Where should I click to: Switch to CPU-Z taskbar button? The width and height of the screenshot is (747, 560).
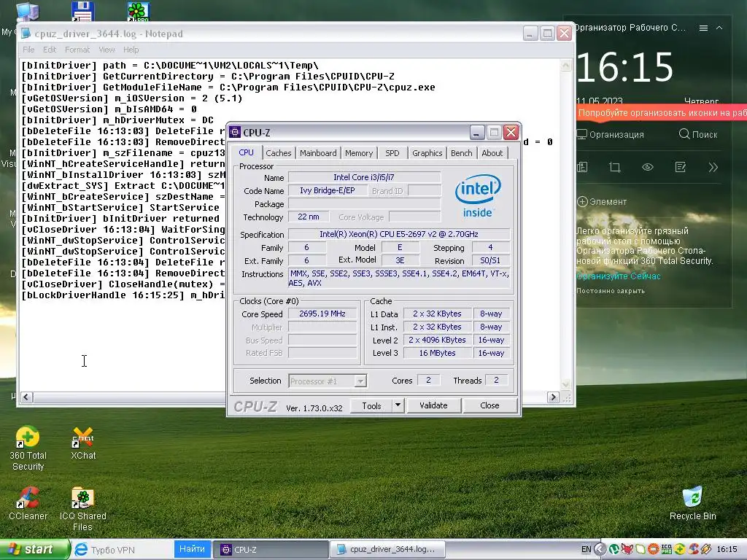tap(270, 550)
